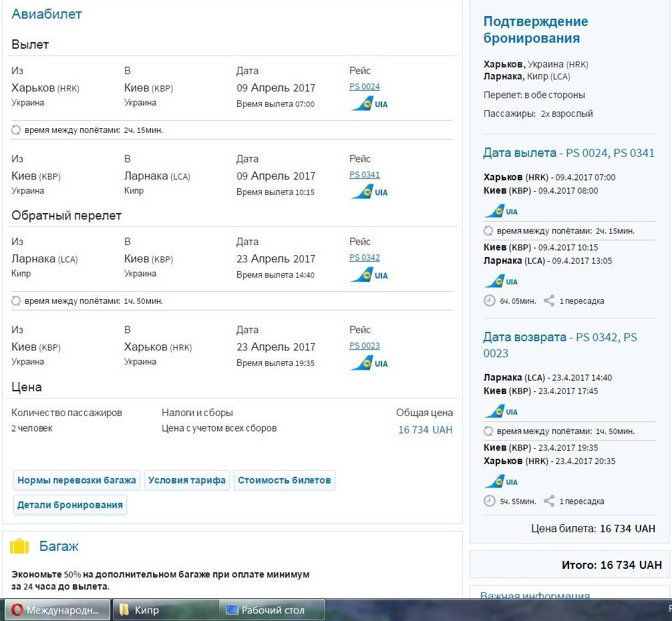The width and height of the screenshot is (672, 621).
Task: Open Детали бронирования button
Action: click(x=70, y=505)
